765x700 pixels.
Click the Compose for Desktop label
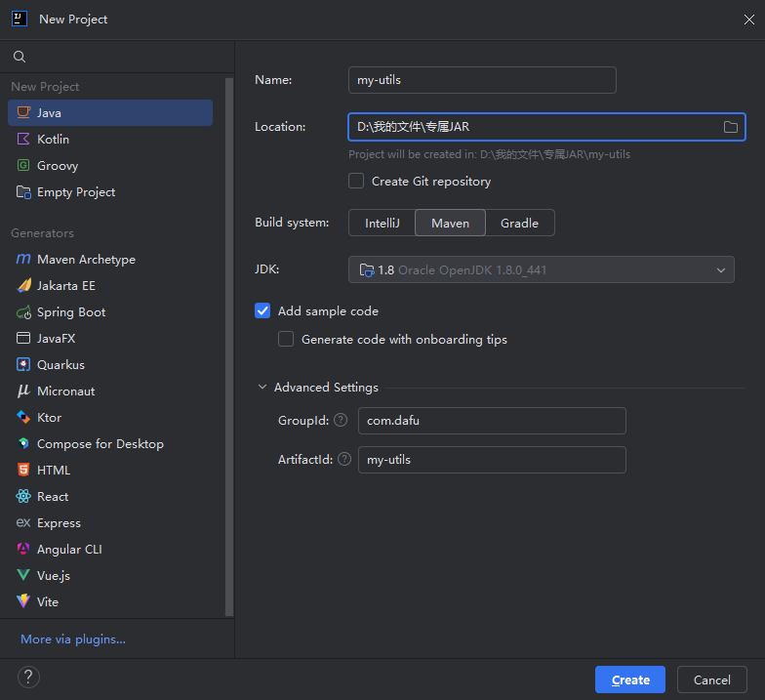(101, 443)
